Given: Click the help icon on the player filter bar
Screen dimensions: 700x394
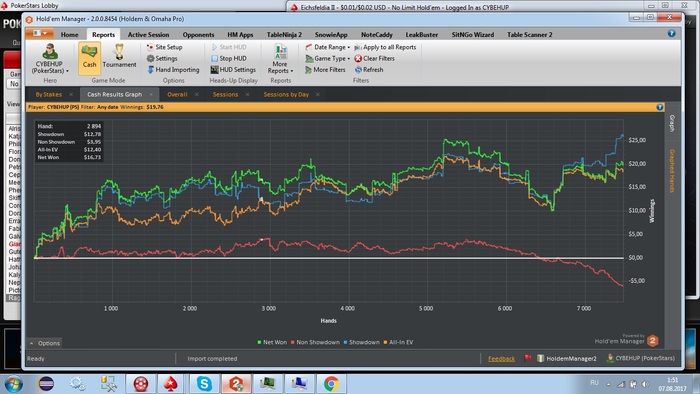Looking at the screenshot, I should pyautogui.click(x=659, y=107).
